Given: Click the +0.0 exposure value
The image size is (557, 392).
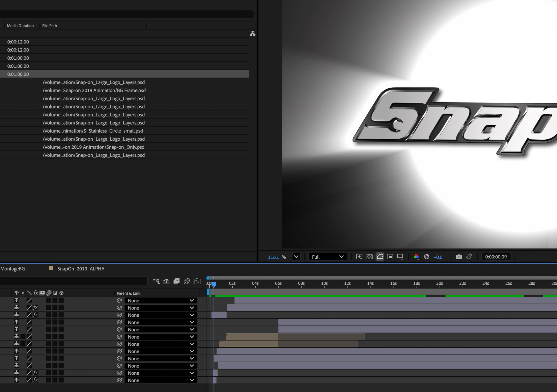Looking at the screenshot, I should point(438,257).
